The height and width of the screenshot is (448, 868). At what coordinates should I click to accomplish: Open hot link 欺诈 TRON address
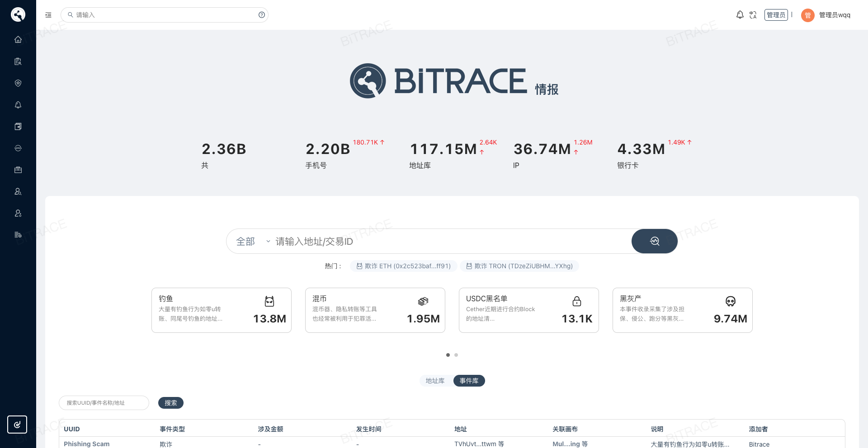tap(519, 266)
